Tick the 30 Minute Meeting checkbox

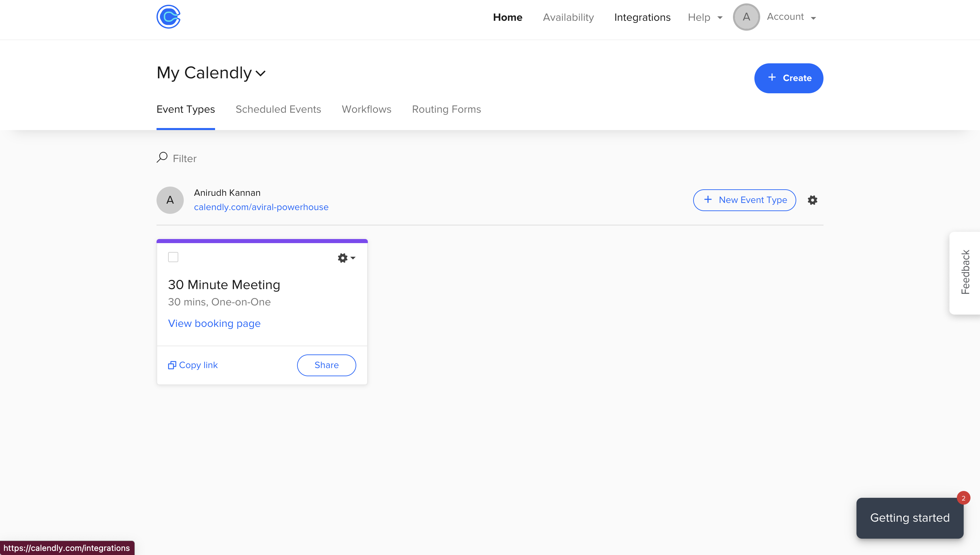173,257
